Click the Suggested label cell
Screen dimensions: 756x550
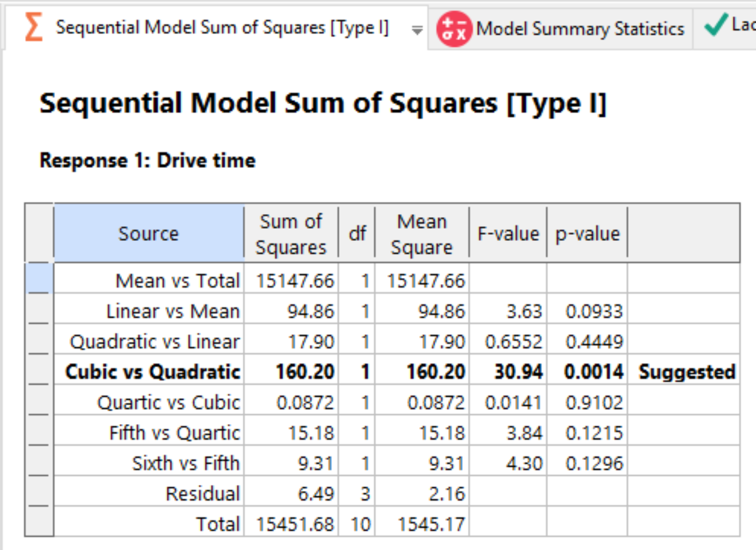(x=686, y=372)
